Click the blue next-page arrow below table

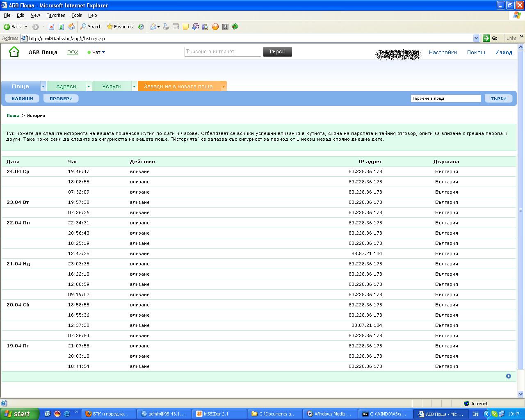click(509, 376)
